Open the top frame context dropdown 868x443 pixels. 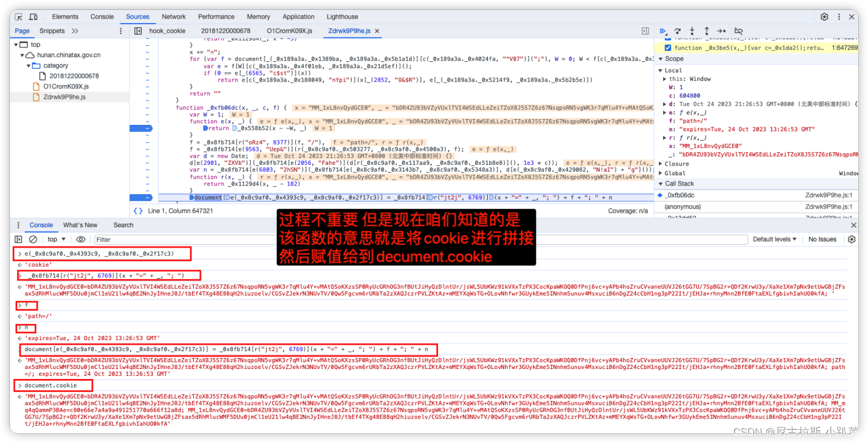[56, 239]
